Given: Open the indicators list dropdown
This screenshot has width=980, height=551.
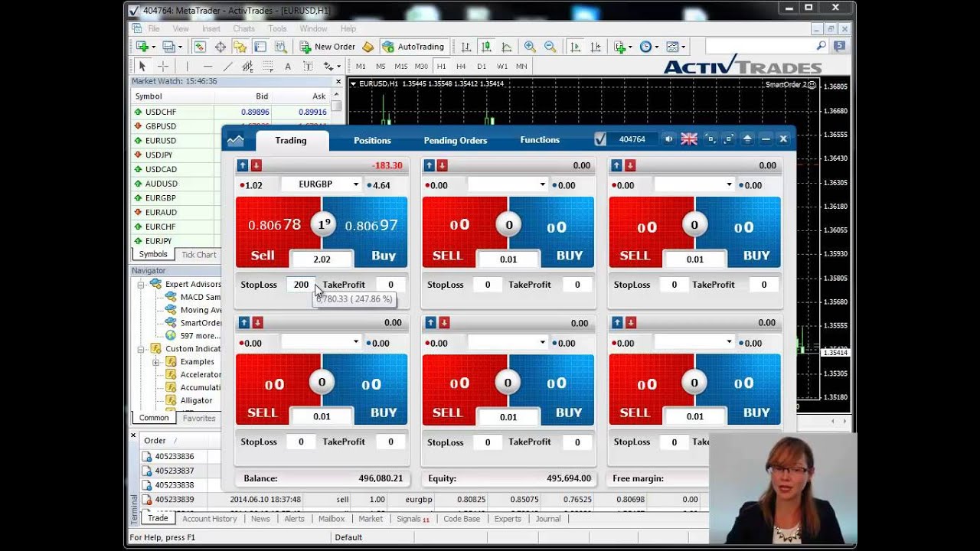Looking at the screenshot, I should point(629,47).
